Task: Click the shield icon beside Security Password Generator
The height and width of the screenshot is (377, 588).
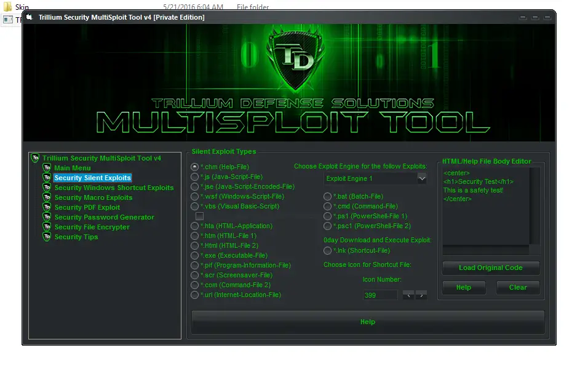Action: (47, 217)
